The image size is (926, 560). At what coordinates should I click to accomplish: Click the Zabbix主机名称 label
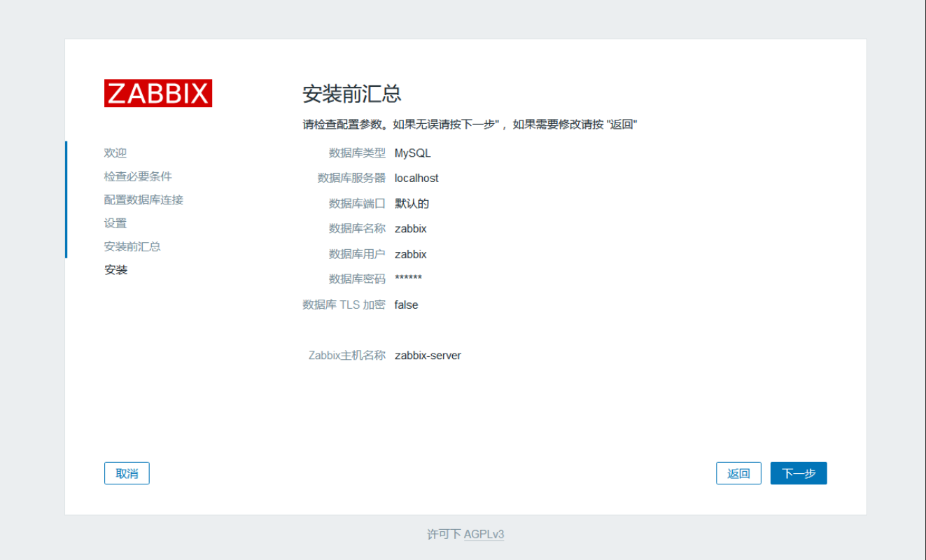[347, 356]
